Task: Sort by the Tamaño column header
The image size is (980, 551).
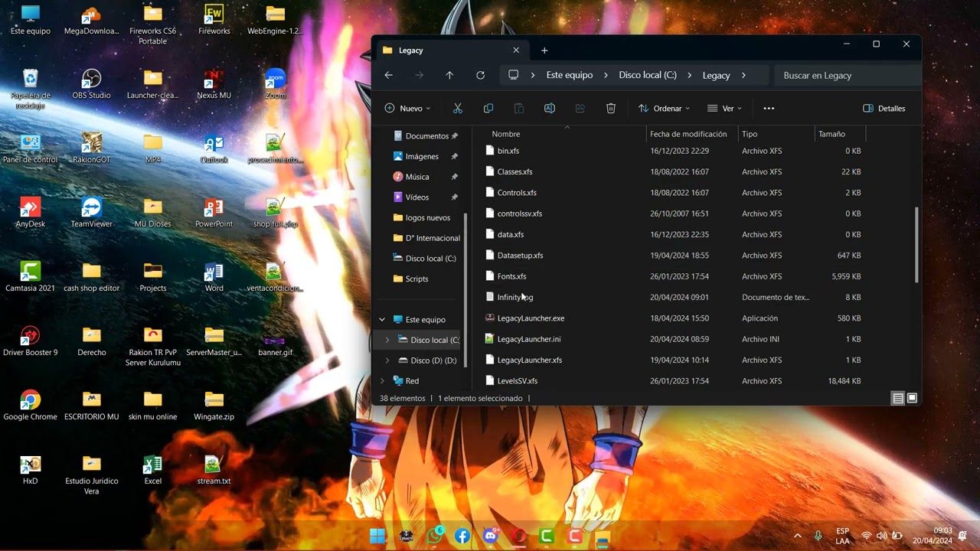Action: point(840,134)
